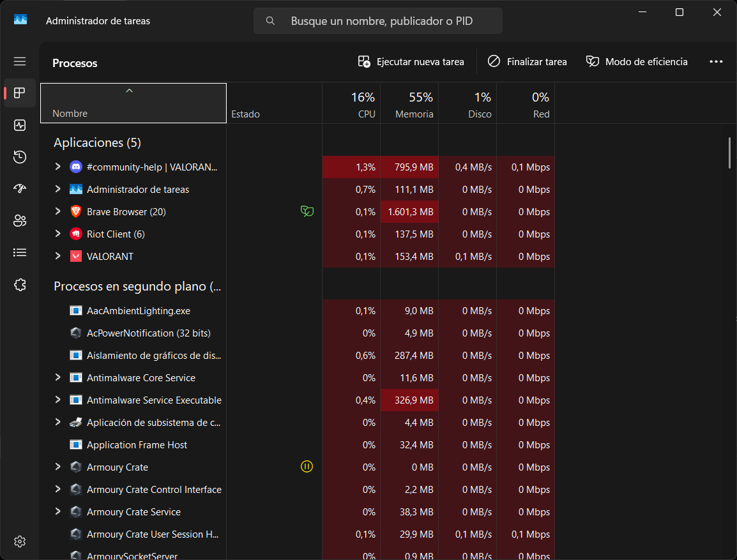This screenshot has height=560, width=737.
Task: Select the Aplicaciones (5) group heading
Action: 97,142
